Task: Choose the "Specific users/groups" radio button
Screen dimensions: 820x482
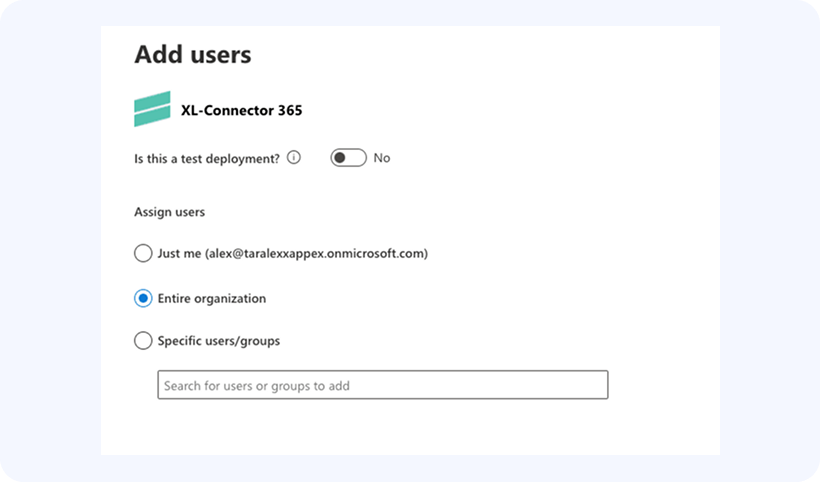Action: pos(143,341)
